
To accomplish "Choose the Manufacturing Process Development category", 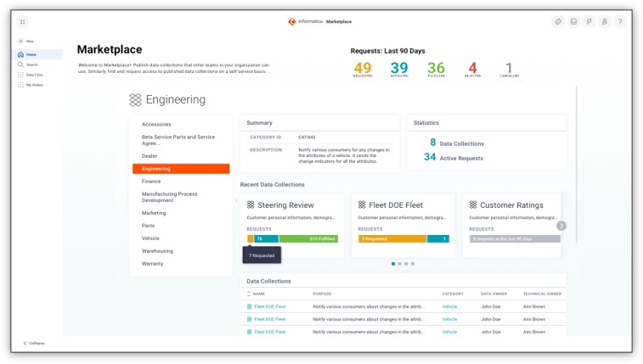I will [169, 197].
